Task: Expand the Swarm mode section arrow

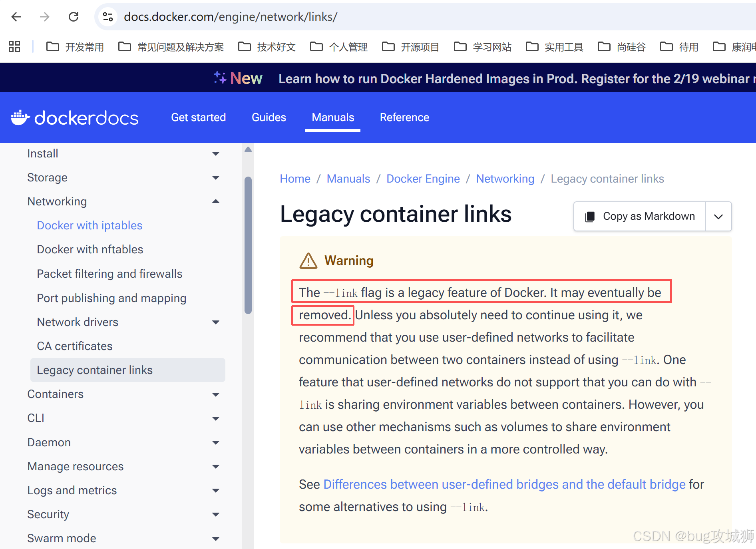Action: pos(216,539)
